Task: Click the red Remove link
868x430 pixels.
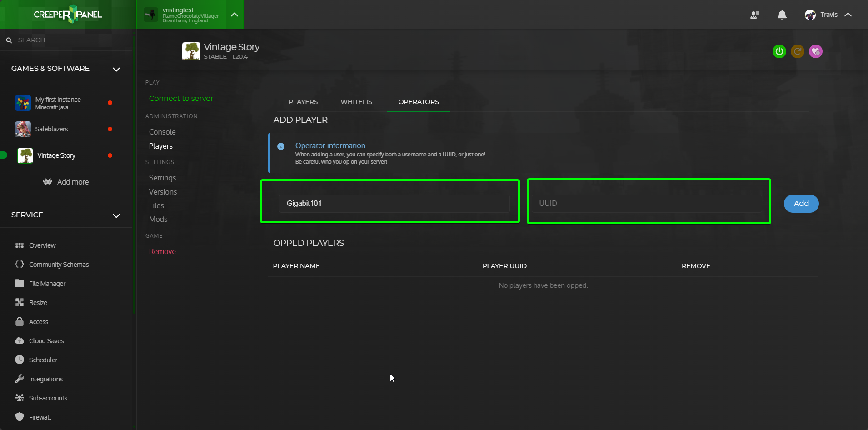Action: point(162,251)
